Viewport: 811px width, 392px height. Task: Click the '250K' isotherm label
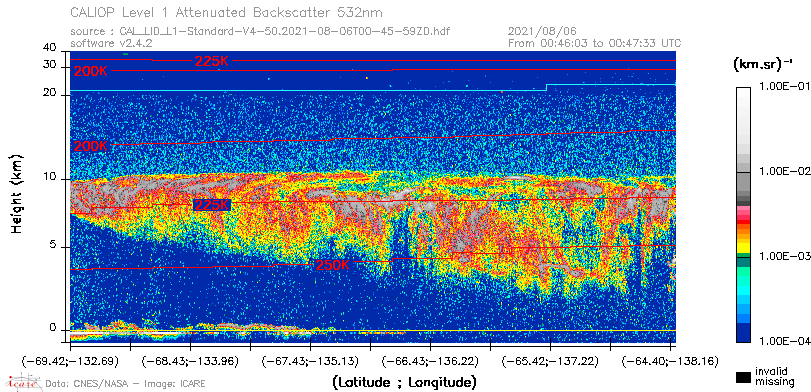click(332, 265)
